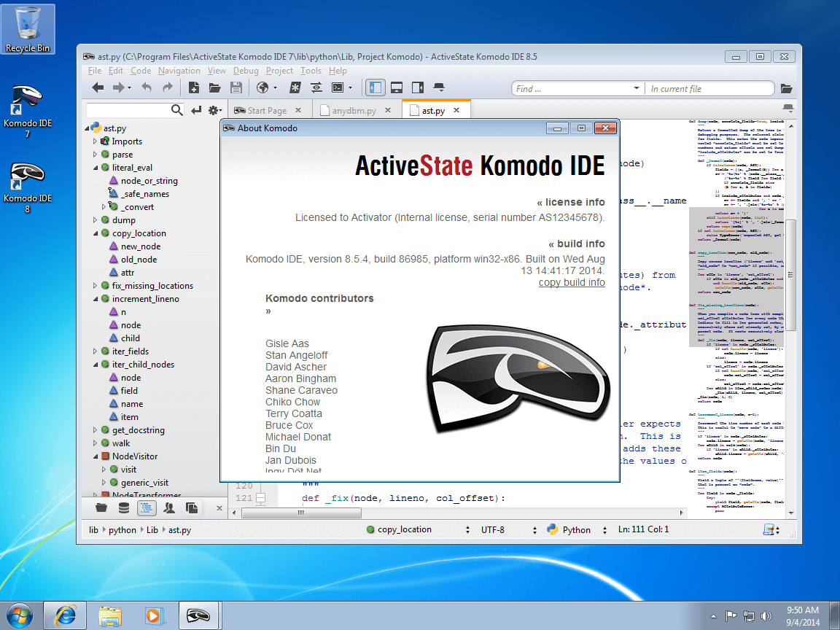Switch to the Start Page tab
The width and height of the screenshot is (840, 630).
click(x=267, y=110)
